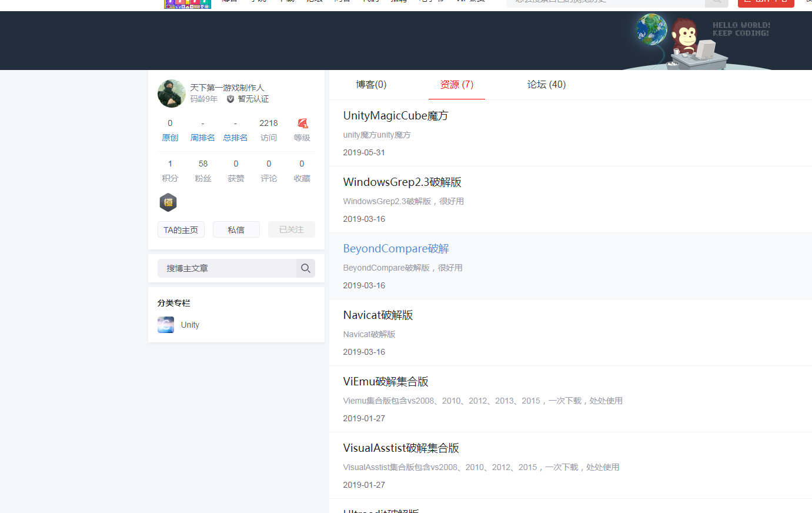Click the 获赞 stat label

(x=236, y=178)
